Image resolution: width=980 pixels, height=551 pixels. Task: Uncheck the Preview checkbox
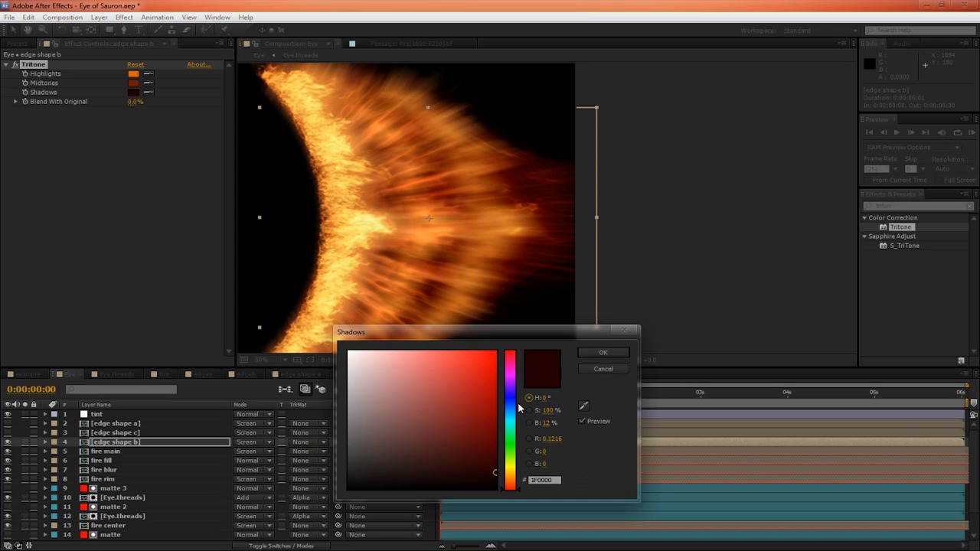click(x=583, y=421)
